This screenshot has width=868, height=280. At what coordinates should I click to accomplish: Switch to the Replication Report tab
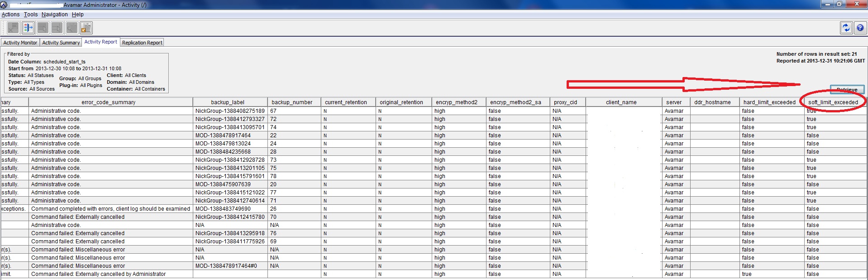click(x=142, y=43)
